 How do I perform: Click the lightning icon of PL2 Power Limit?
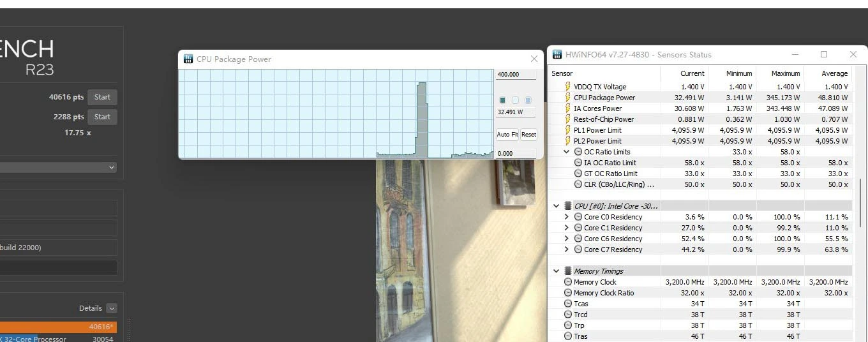567,141
